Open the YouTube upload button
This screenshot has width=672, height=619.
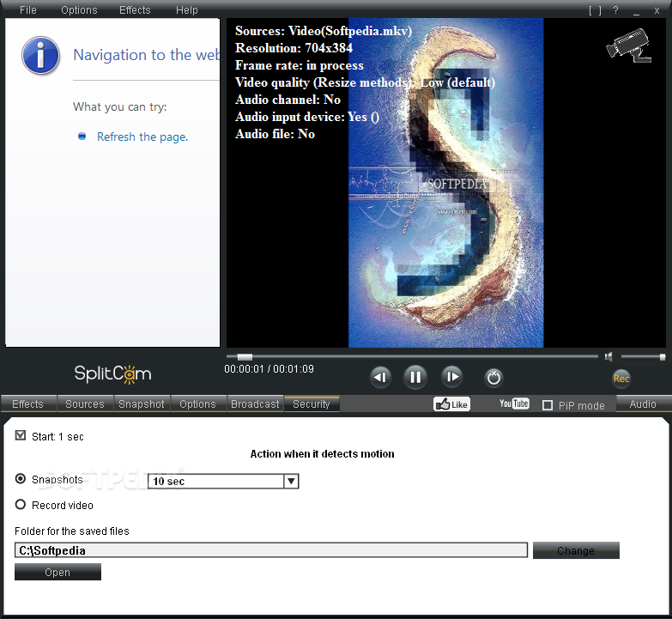tap(514, 404)
